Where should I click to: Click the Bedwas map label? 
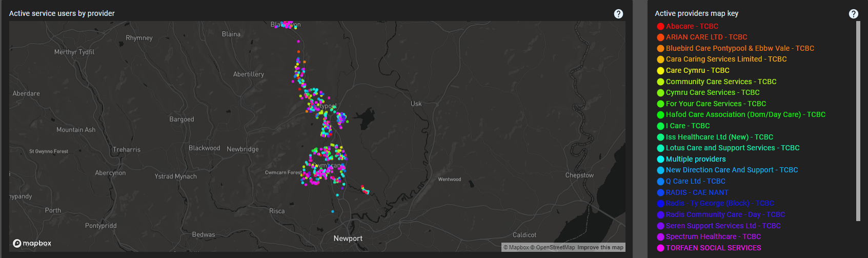204,235
